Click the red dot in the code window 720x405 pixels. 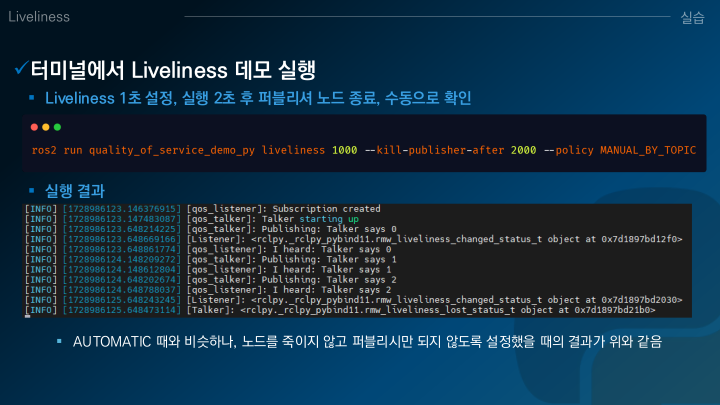pyautogui.click(x=34, y=127)
